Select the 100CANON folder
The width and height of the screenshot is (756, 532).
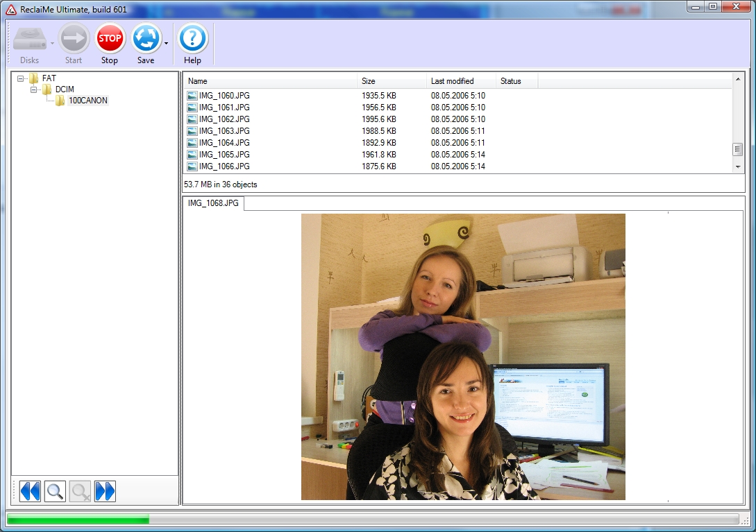[x=87, y=101]
